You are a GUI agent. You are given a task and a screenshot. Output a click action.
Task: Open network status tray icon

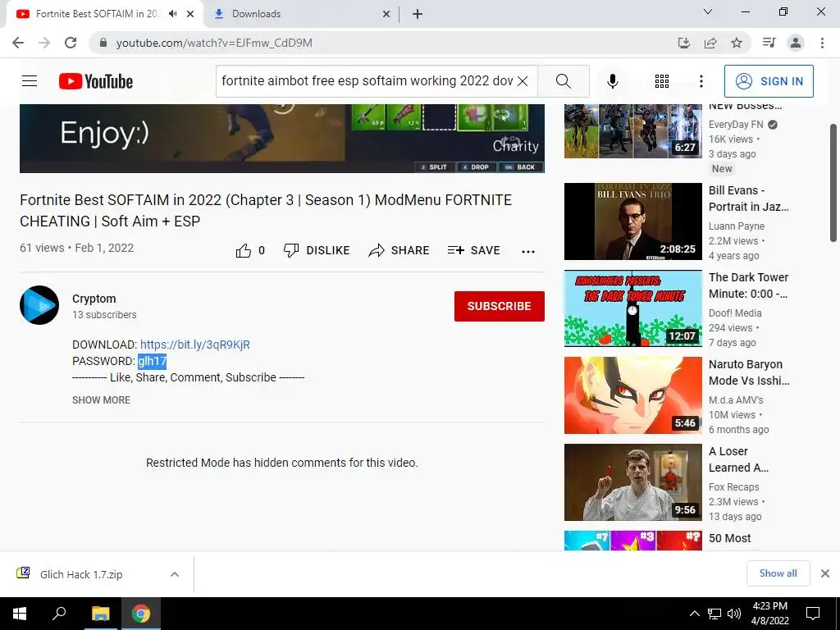pos(714,614)
